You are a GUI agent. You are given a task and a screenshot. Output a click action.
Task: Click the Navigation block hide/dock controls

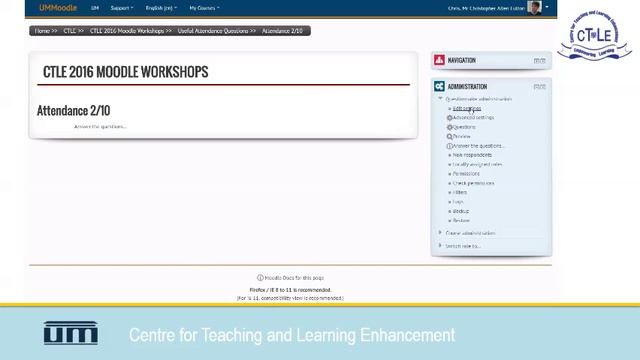tap(540, 61)
